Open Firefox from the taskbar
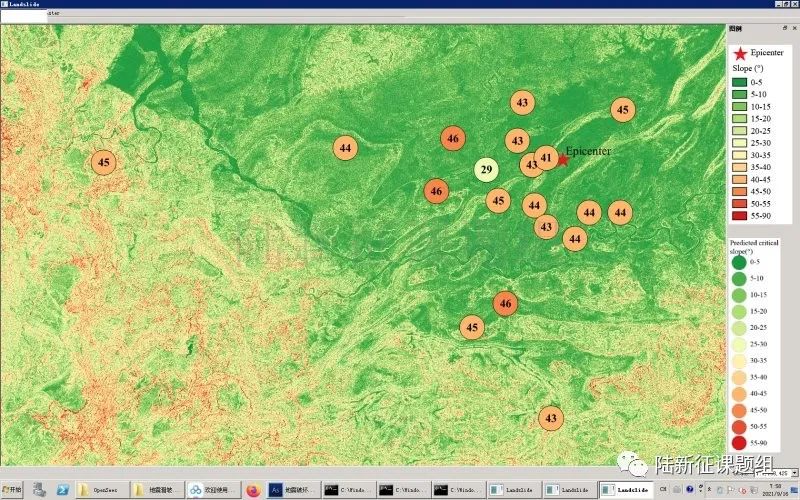Viewport: 800px width, 500px height. pos(252,490)
